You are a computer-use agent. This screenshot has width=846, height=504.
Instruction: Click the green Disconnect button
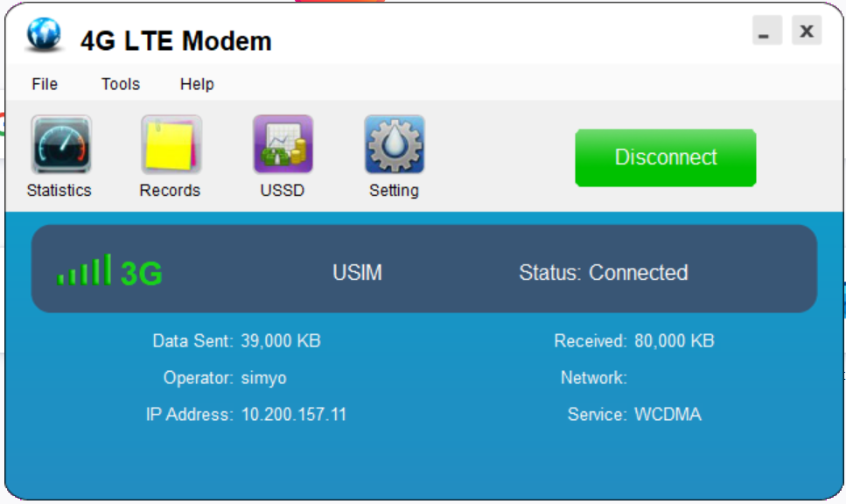click(x=665, y=157)
